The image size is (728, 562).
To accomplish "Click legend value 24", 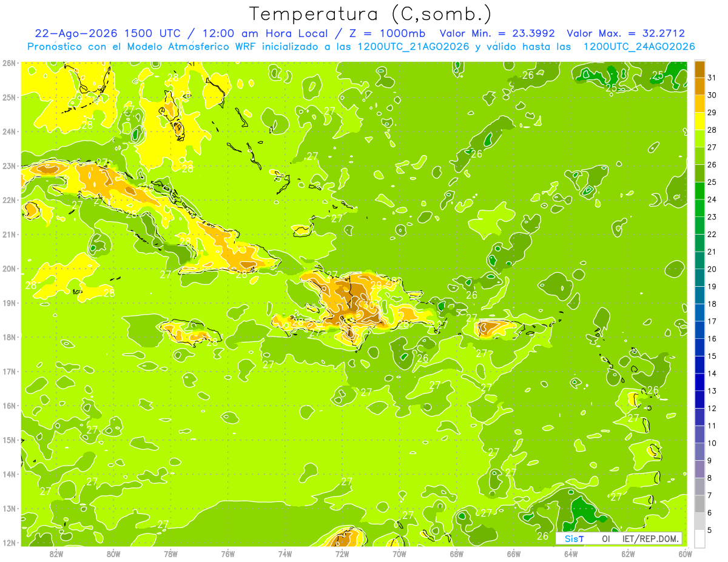I will pyautogui.click(x=712, y=199).
